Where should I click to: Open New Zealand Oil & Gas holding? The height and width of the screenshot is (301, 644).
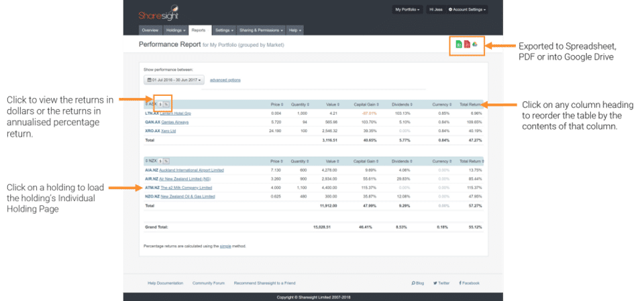point(188,196)
